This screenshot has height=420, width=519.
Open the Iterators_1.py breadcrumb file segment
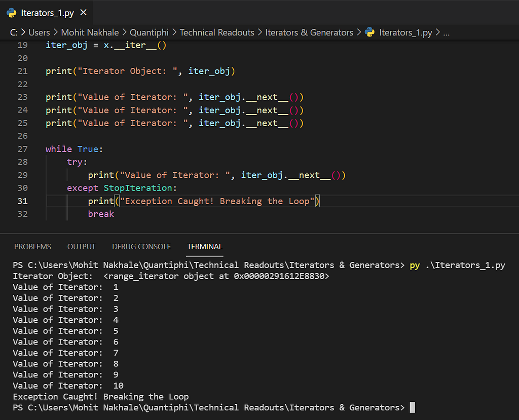pyautogui.click(x=405, y=32)
